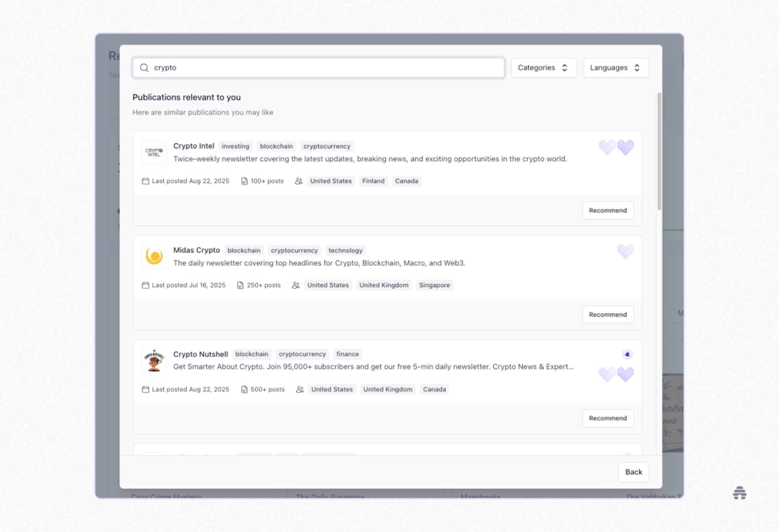
Task: Click the hearts icon on Crypto Nutshell
Action: (616, 374)
